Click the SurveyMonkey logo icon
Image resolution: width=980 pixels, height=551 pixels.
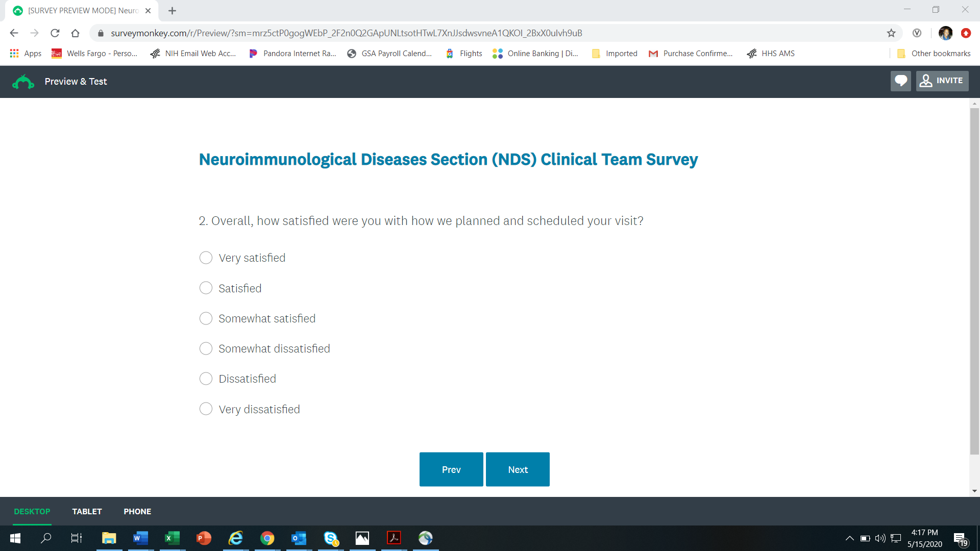23,82
